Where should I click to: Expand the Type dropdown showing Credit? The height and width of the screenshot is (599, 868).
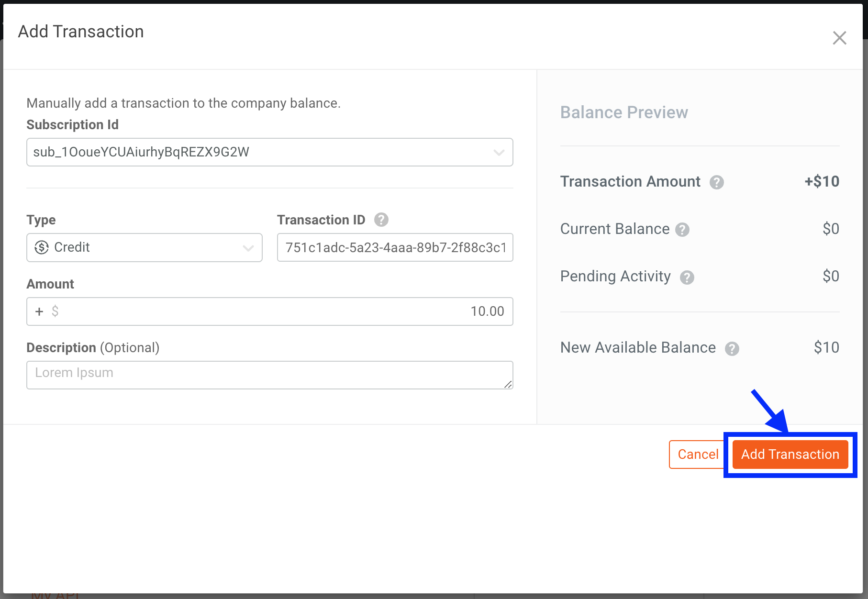(x=248, y=248)
